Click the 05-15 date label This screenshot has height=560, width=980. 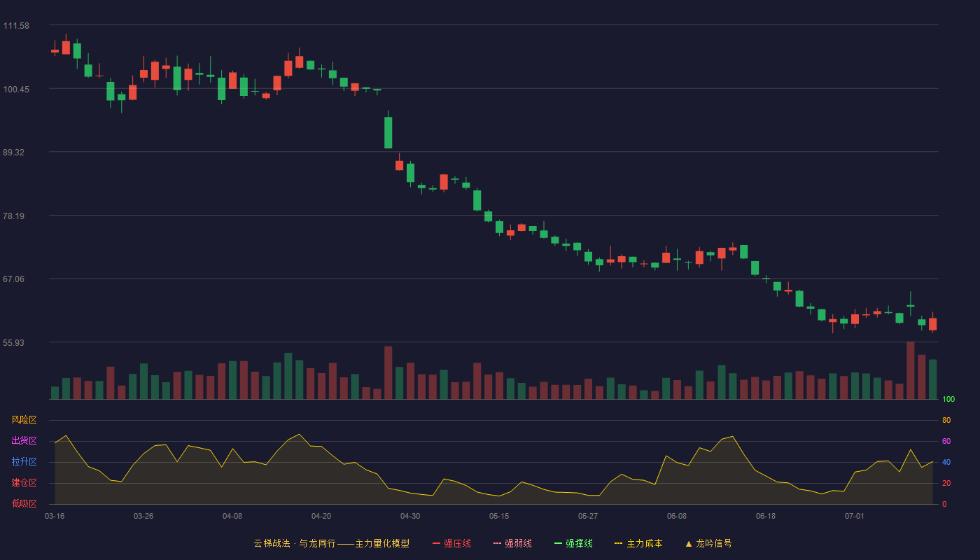coord(499,516)
